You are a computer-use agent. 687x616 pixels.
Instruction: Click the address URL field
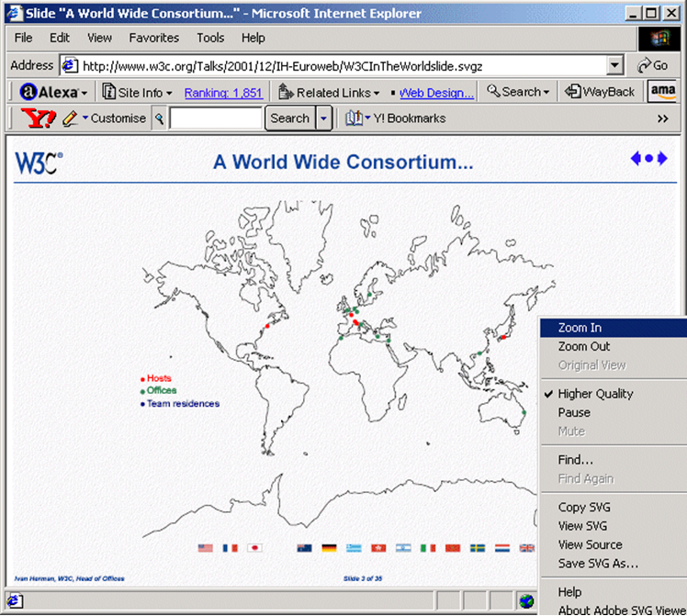click(x=333, y=66)
